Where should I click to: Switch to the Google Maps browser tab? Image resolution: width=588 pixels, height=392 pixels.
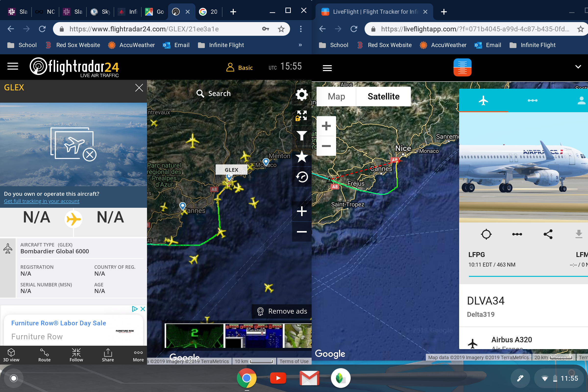pos(155,12)
